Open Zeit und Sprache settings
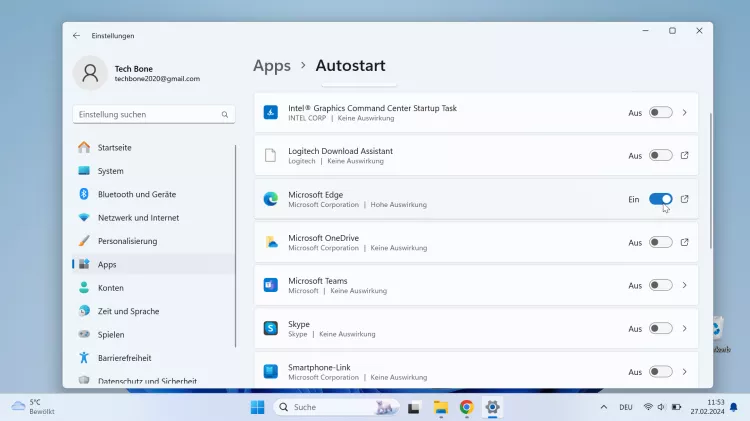Viewport: 750px width, 421px height. (153, 311)
